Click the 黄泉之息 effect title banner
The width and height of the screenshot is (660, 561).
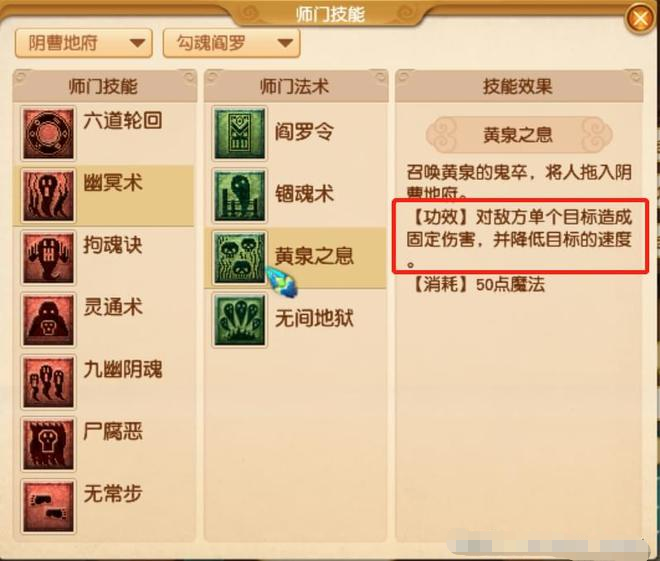coord(519,135)
